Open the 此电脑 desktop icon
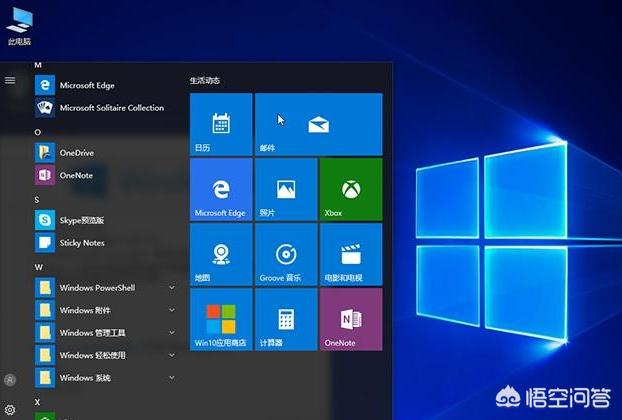The image size is (622, 420). (x=19, y=26)
